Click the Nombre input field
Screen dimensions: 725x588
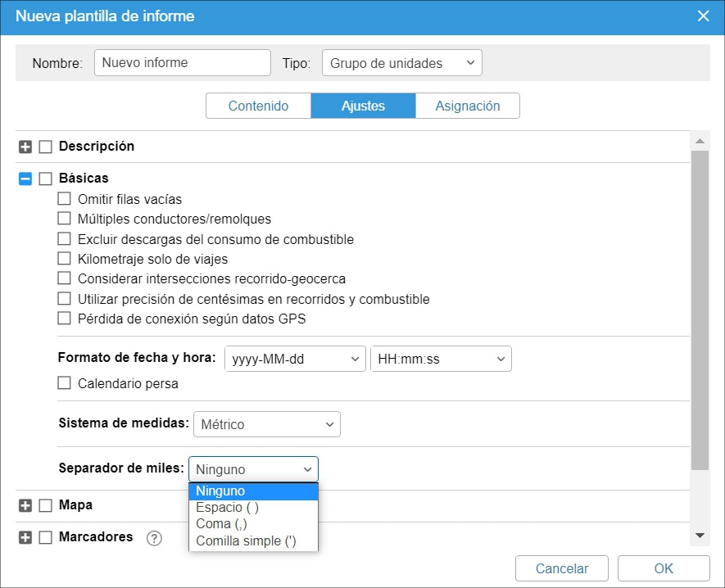182,62
